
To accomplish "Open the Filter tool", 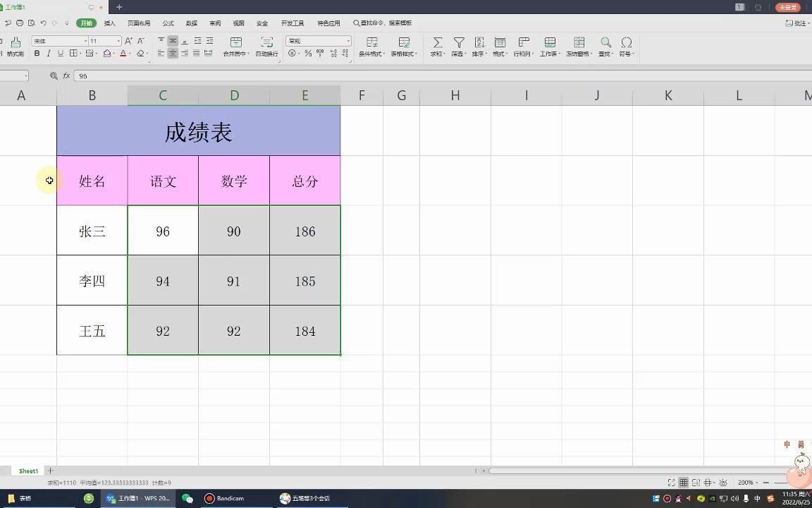I will [457, 46].
